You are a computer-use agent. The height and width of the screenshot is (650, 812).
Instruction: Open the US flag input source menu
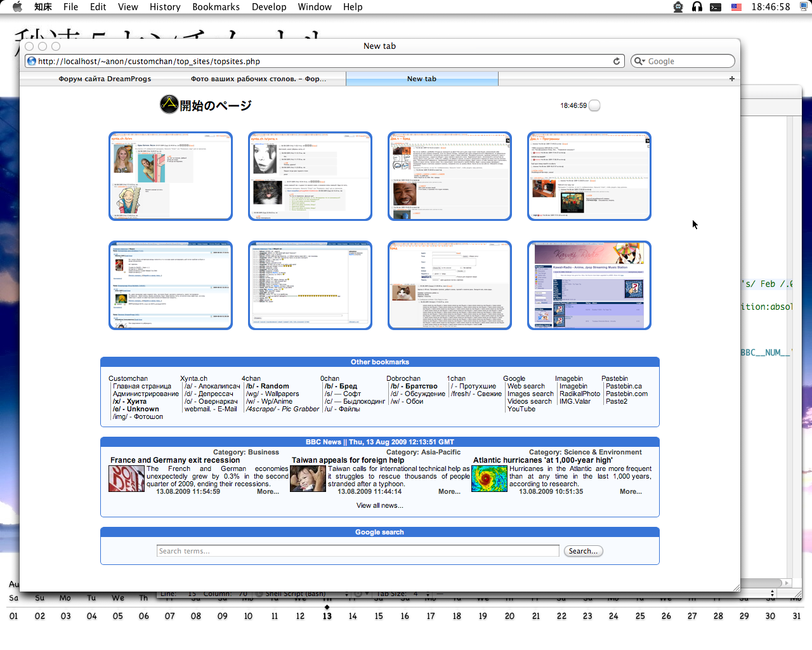coord(737,7)
